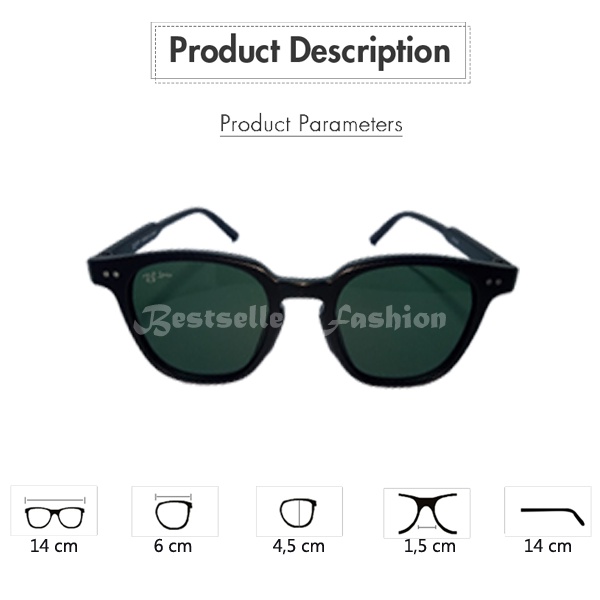Click the right temple arm of sunglasses
600x600 pixels.
pos(440,233)
